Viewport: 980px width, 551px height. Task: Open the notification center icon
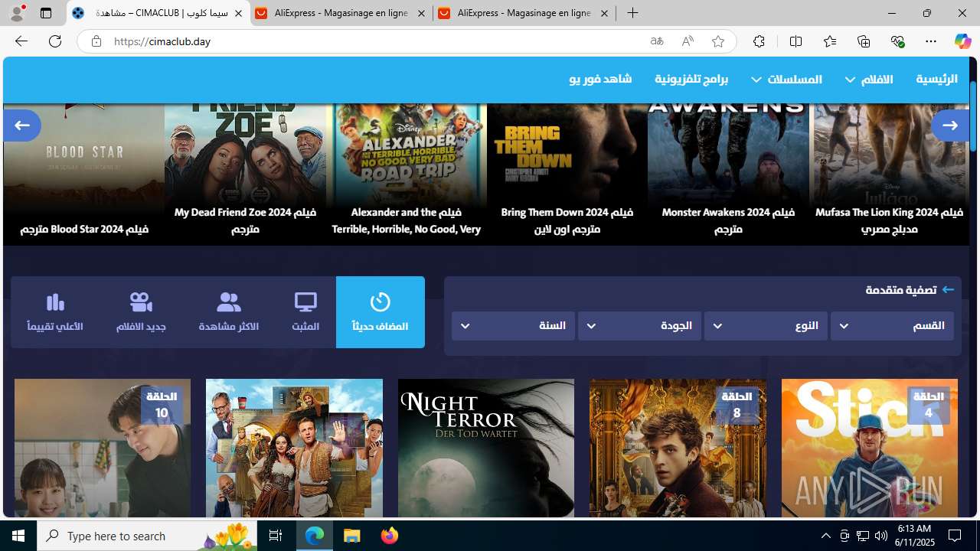[955, 536]
